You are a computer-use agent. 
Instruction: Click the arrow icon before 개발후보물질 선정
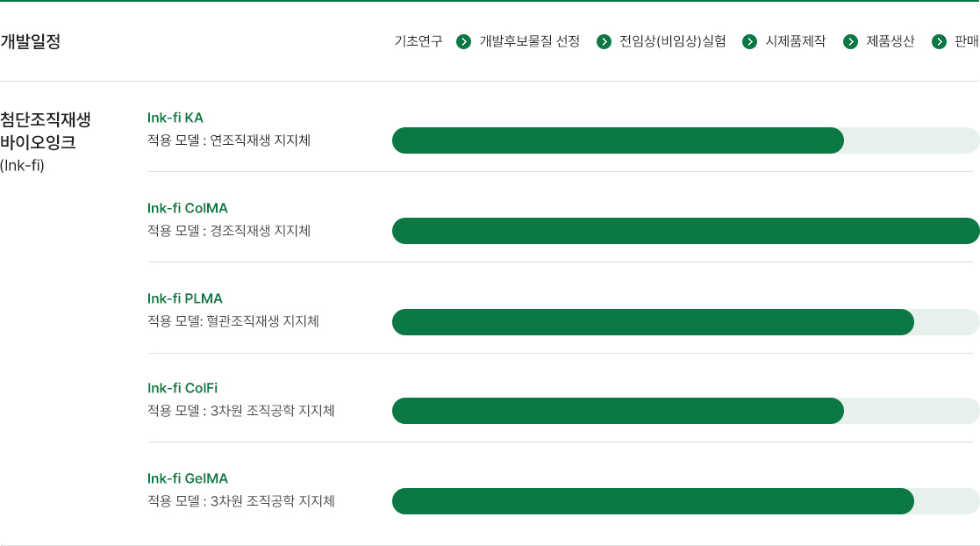(x=464, y=42)
